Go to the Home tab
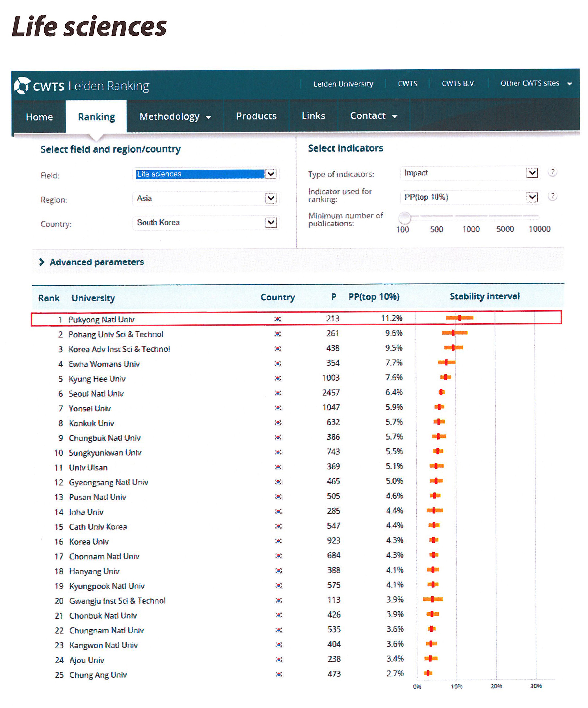 click(39, 117)
